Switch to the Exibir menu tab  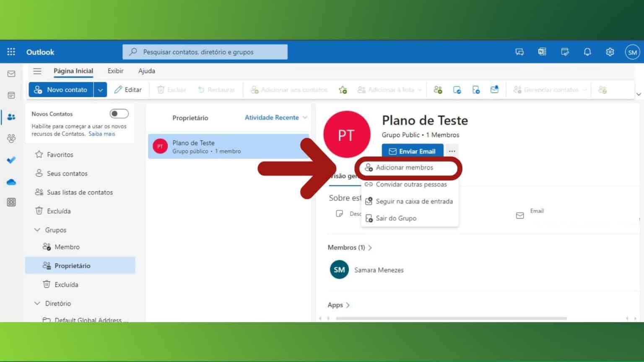pos(115,71)
